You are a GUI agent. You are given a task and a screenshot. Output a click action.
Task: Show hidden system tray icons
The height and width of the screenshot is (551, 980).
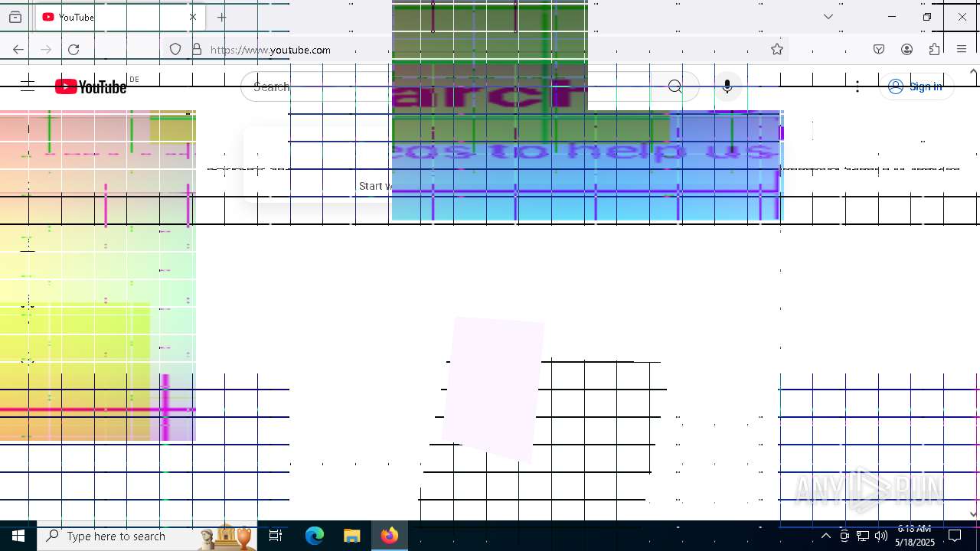(825, 536)
